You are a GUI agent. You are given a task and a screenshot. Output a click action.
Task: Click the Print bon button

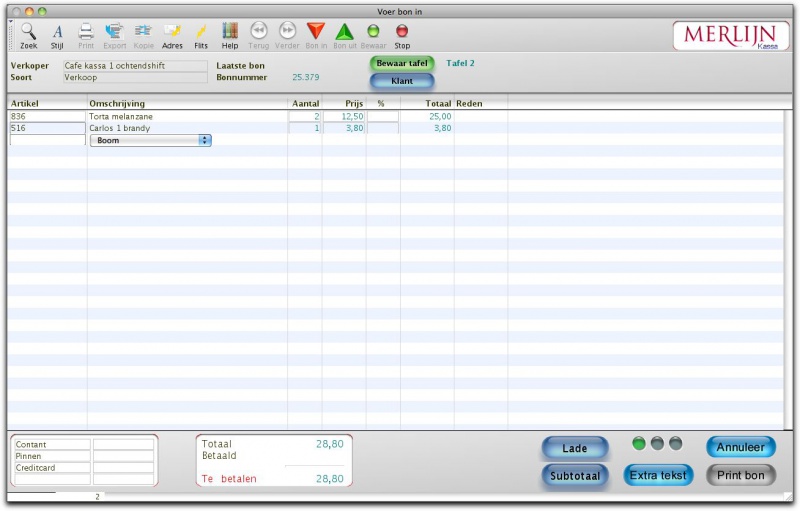pyautogui.click(x=741, y=475)
